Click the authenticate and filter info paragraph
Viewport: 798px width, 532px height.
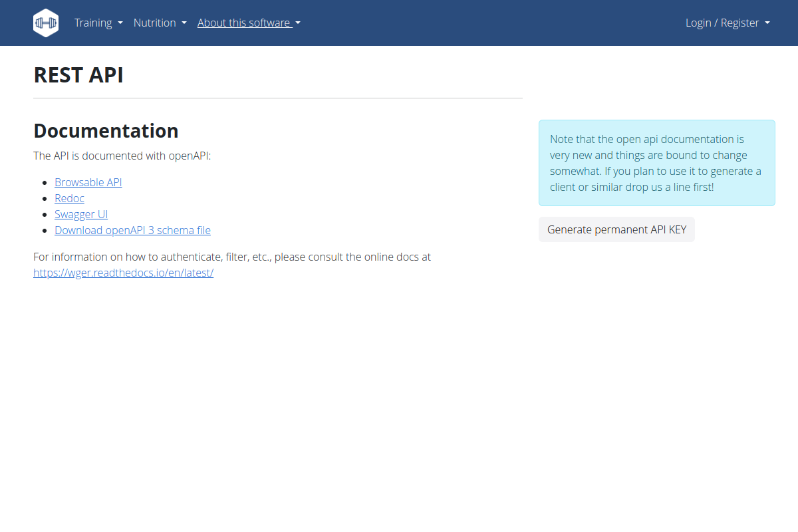pos(232,265)
